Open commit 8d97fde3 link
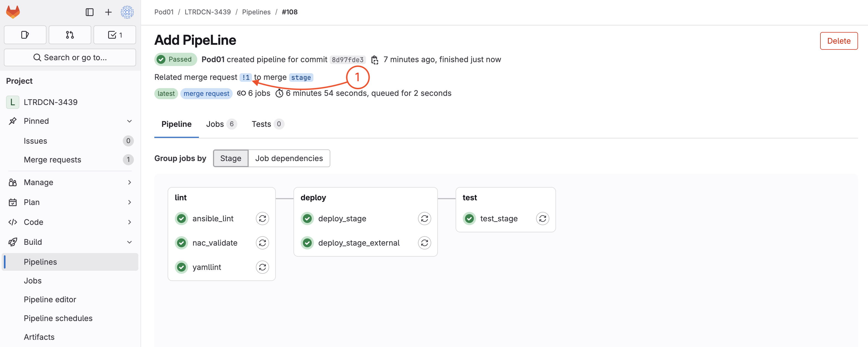The width and height of the screenshot is (868, 347). [x=347, y=60]
